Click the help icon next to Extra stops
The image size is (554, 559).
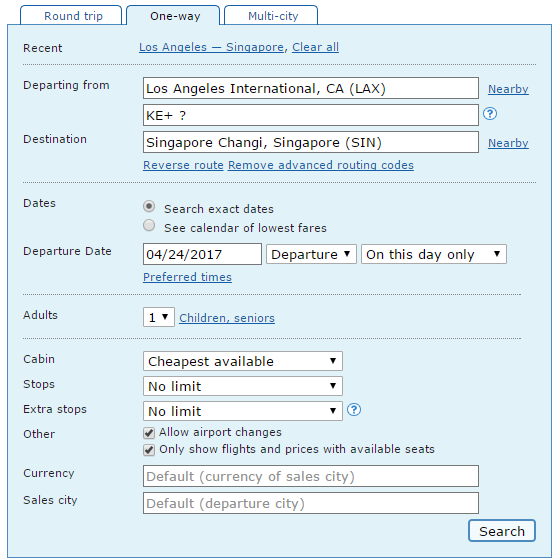354,410
